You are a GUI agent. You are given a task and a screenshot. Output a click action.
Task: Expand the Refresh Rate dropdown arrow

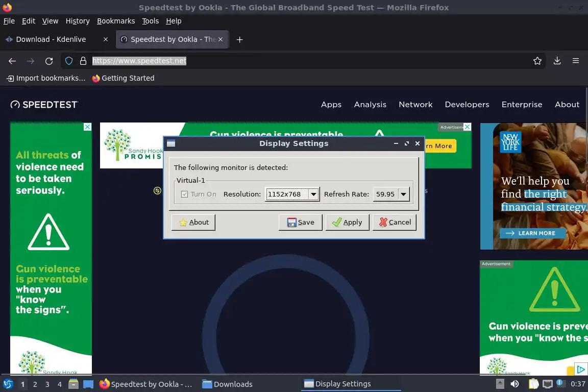coord(404,194)
